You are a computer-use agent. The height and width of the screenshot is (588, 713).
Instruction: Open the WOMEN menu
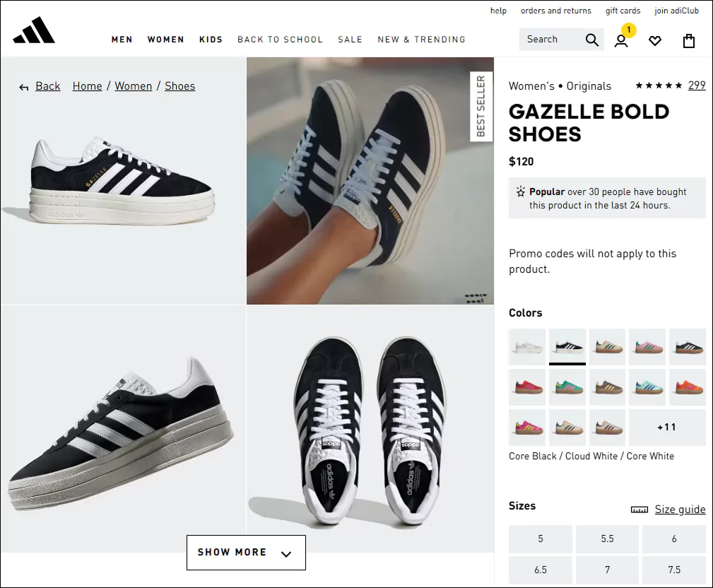tap(165, 40)
